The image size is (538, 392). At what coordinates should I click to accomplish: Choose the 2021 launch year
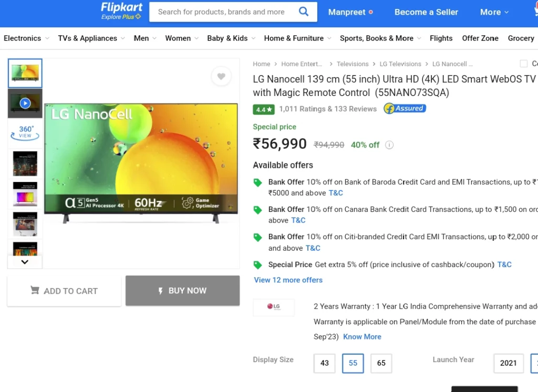[x=509, y=363]
